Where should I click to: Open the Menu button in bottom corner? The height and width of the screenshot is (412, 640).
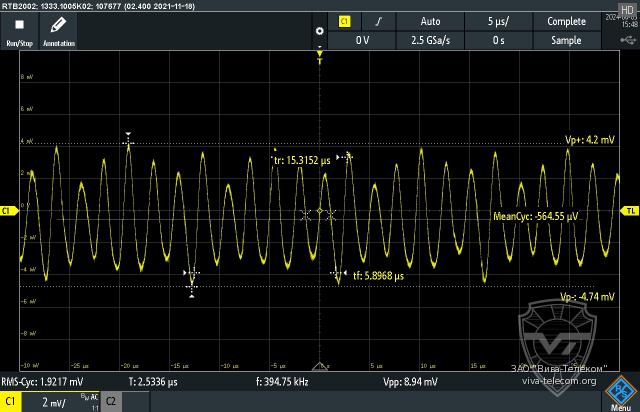click(620, 395)
